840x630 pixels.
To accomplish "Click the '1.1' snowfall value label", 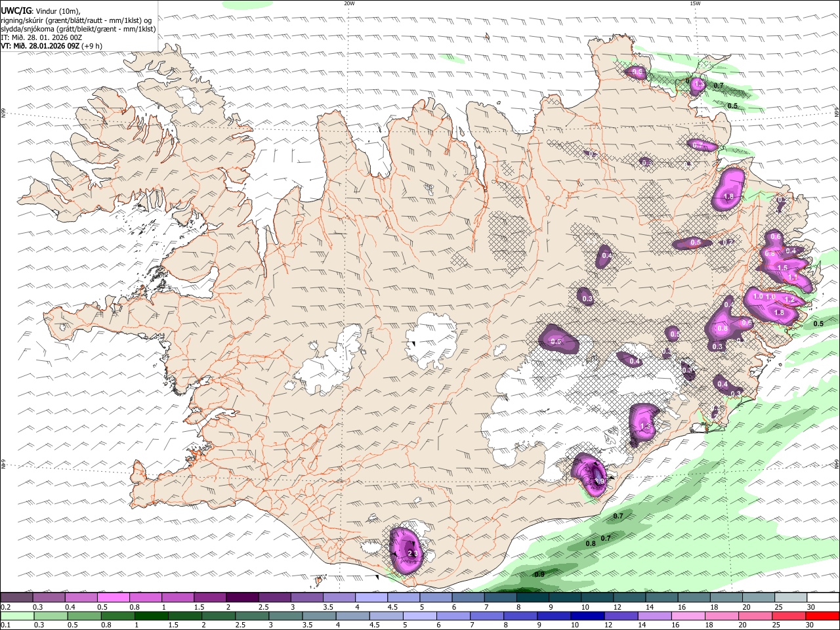I will (793, 278).
